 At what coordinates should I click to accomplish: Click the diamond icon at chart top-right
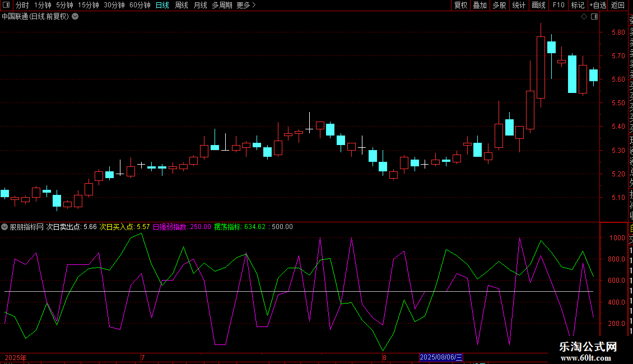pyautogui.click(x=584, y=16)
